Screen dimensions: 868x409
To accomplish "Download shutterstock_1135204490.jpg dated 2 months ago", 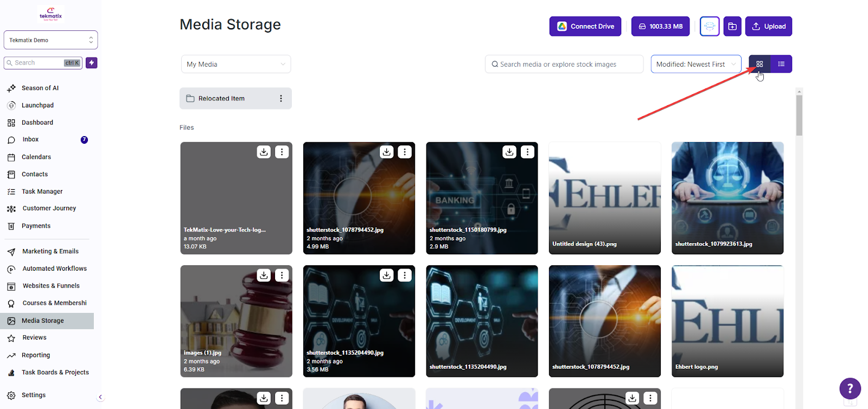I will [x=386, y=275].
